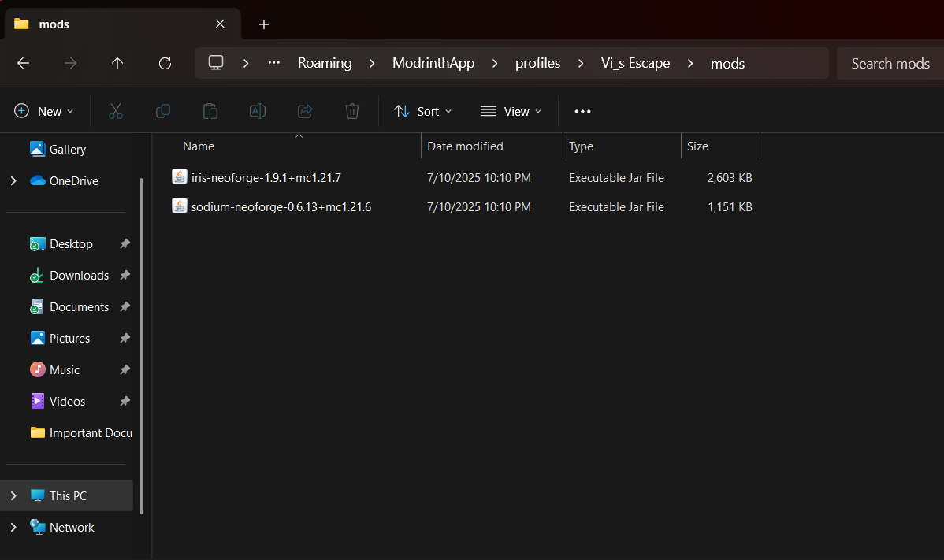The height and width of the screenshot is (560, 944).
Task: Expand the Network tree node
Action: (x=13, y=527)
